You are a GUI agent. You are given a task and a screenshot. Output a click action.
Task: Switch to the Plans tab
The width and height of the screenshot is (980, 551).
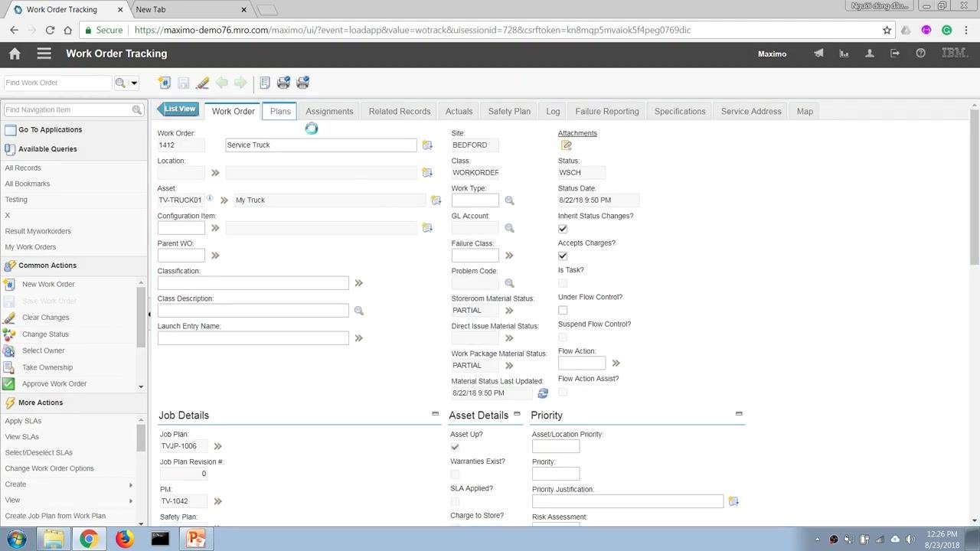280,111
